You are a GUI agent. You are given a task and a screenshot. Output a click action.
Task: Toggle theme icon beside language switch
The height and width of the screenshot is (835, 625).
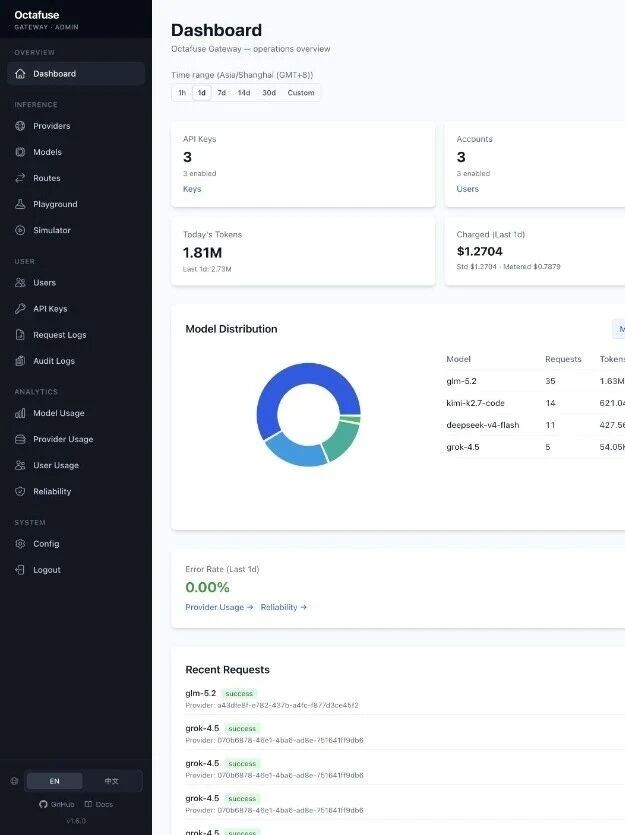(14, 781)
